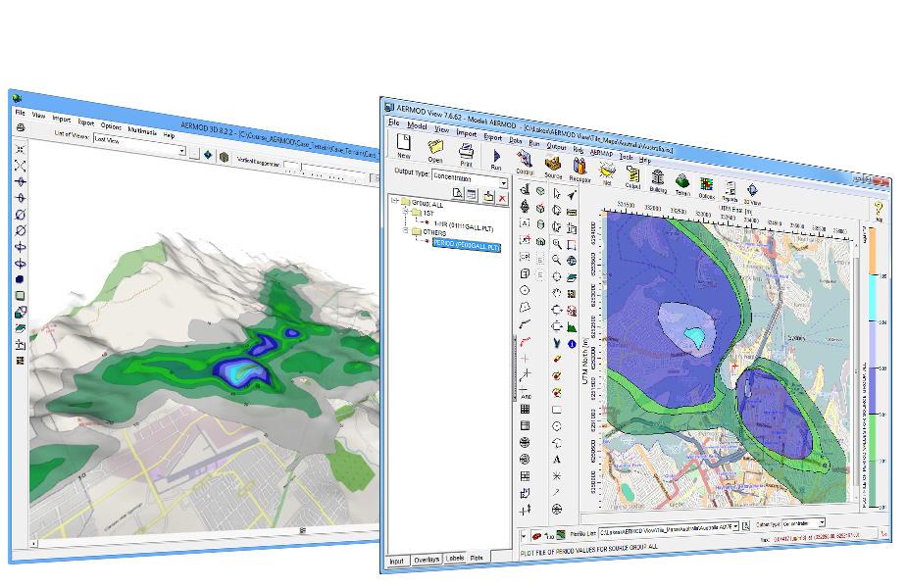
Task: Switch to the Labels tab
Action: point(455,558)
